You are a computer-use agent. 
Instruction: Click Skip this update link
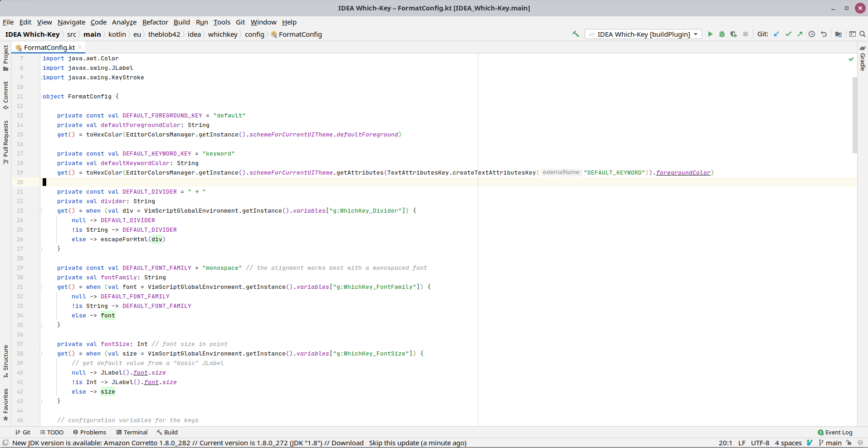394,443
